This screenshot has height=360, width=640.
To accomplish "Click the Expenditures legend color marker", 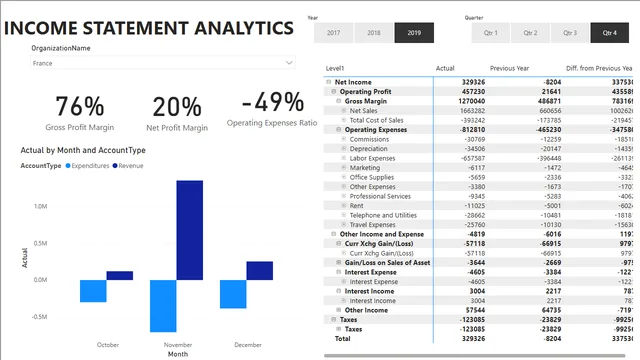I will coord(68,166).
